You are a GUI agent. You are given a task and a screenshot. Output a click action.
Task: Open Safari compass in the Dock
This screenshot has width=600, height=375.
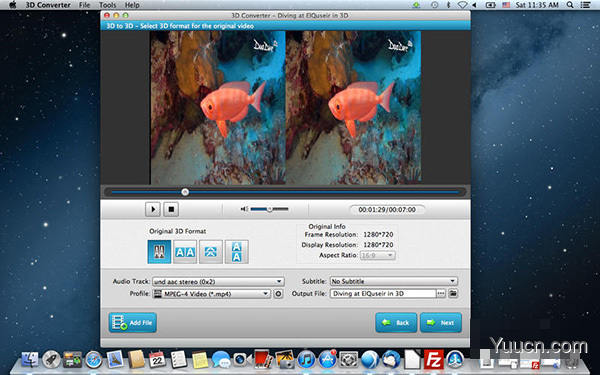click(x=94, y=360)
